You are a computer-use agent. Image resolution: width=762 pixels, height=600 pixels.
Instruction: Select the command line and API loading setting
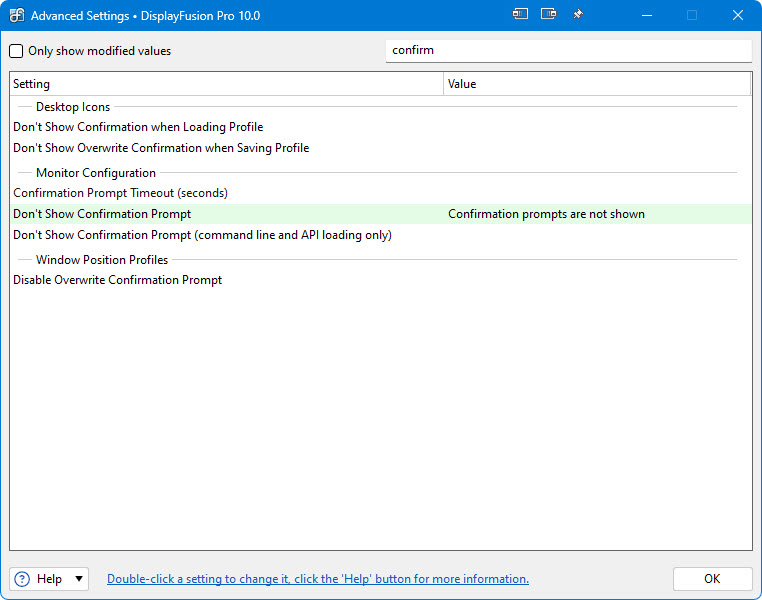202,235
